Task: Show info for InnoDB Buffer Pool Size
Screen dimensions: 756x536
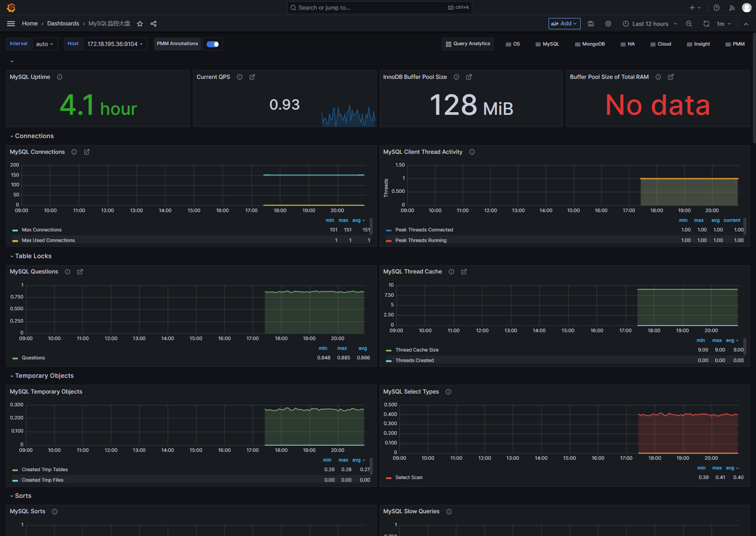Action: 456,77
